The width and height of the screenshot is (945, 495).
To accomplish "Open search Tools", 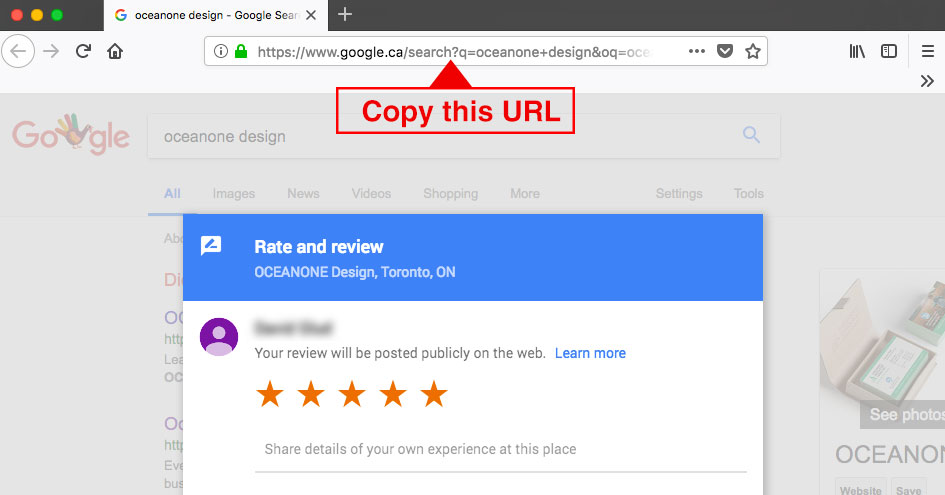I will 749,194.
